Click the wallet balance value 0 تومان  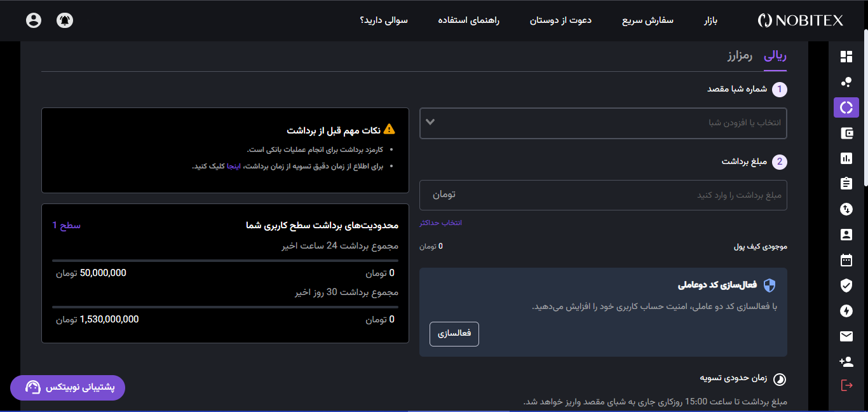pyautogui.click(x=431, y=246)
